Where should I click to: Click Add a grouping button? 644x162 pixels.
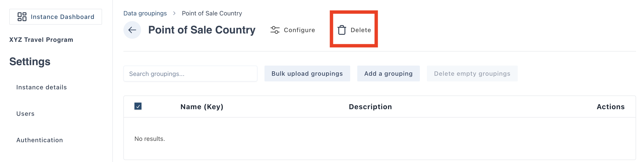[388, 74]
